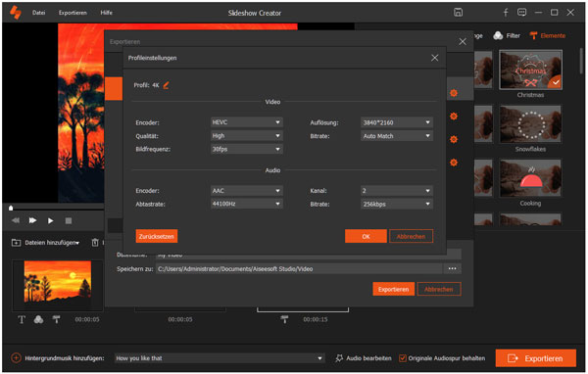
Task: Click the text T icon under the first clip
Action: (22, 319)
